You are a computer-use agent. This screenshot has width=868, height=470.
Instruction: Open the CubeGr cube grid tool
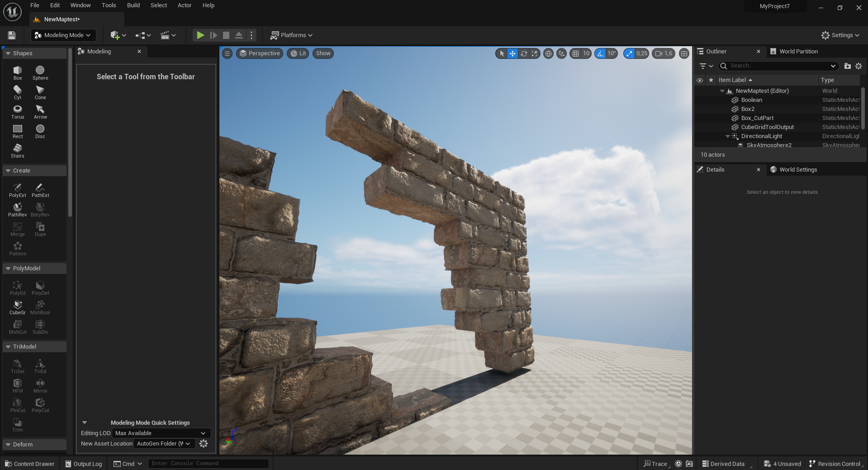click(x=18, y=307)
